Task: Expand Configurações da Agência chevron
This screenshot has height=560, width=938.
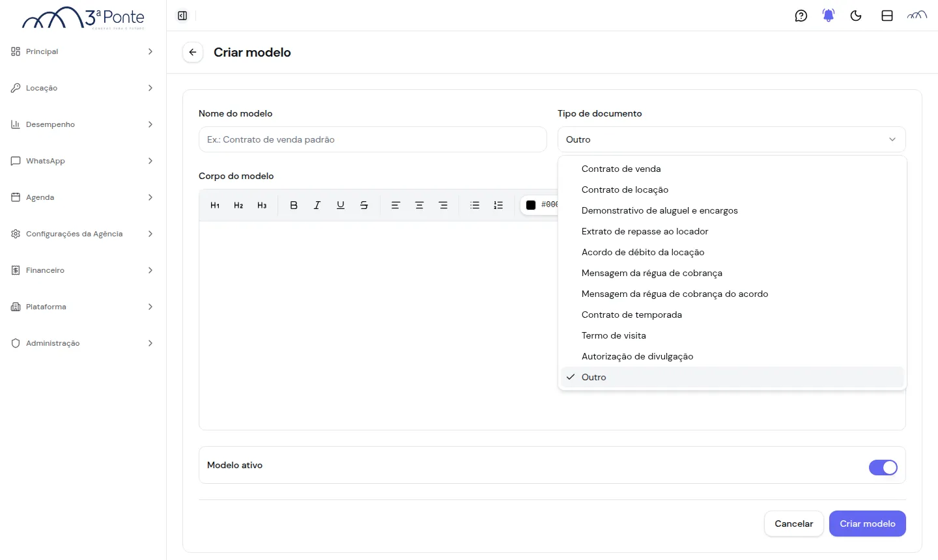Action: (x=150, y=234)
